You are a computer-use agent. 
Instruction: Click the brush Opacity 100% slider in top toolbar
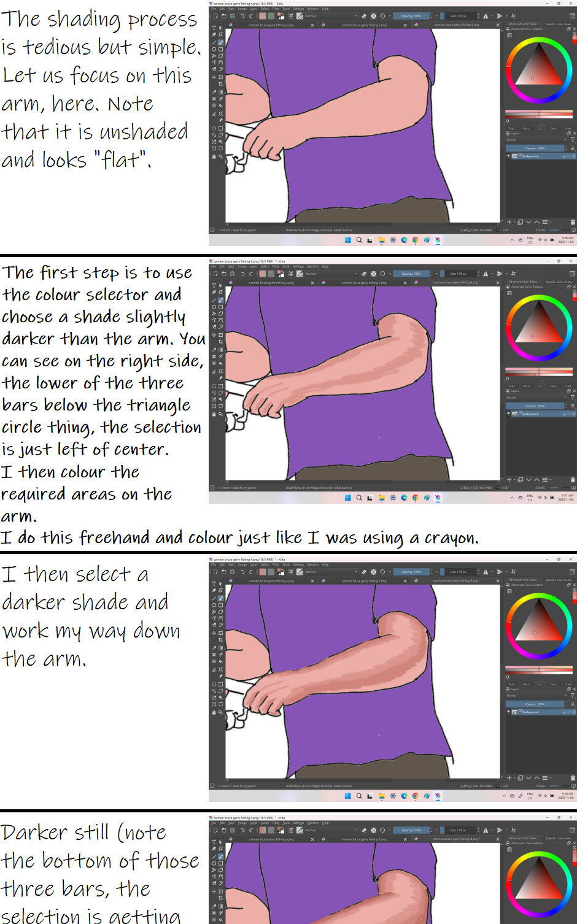click(x=411, y=16)
